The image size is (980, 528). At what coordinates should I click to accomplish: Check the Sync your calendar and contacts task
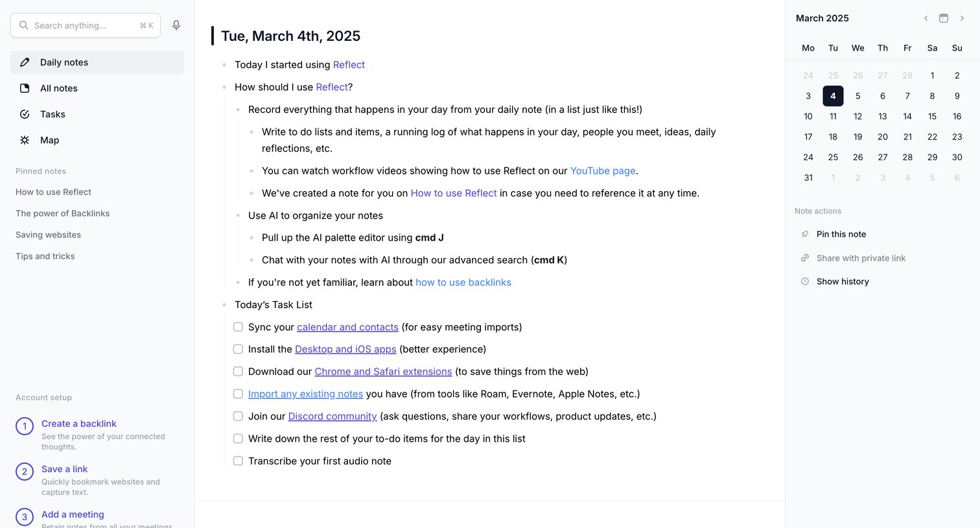[x=238, y=327]
